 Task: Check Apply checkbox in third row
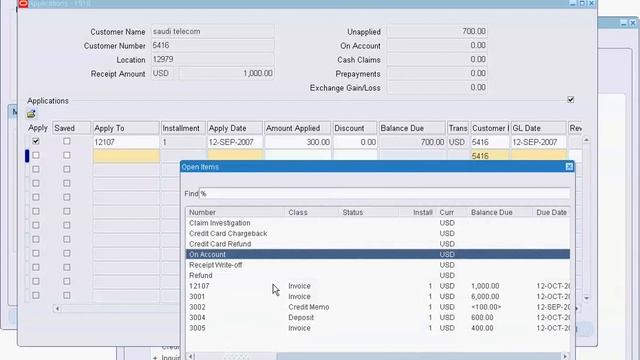coord(36,169)
